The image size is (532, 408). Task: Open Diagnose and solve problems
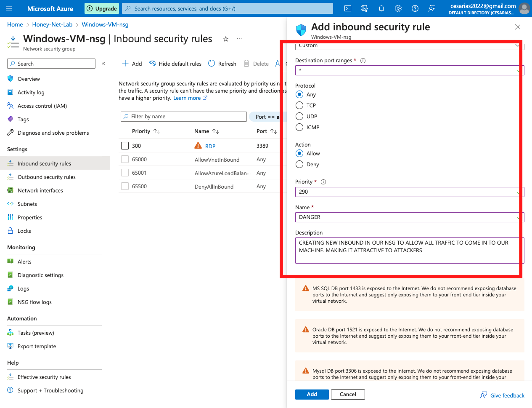click(53, 133)
